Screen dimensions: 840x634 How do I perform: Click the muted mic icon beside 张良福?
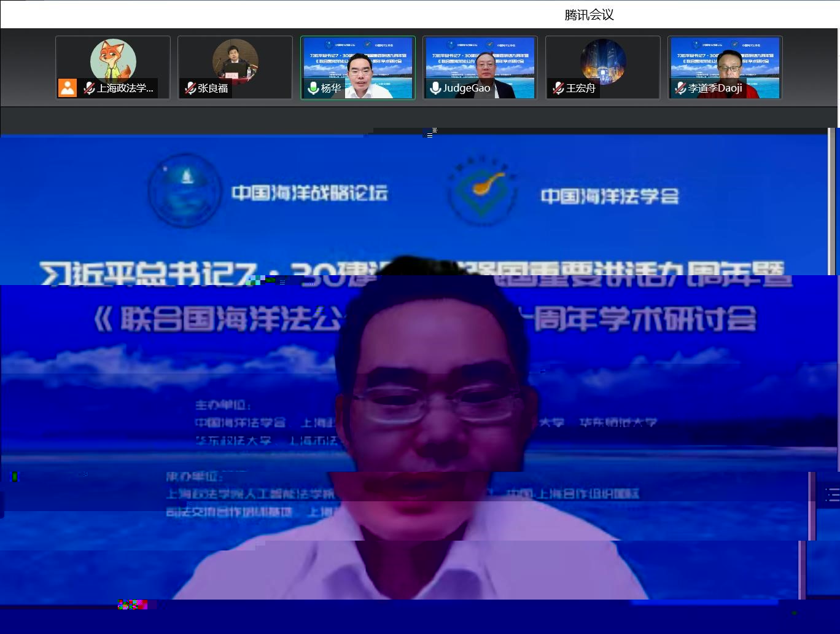[x=190, y=88]
